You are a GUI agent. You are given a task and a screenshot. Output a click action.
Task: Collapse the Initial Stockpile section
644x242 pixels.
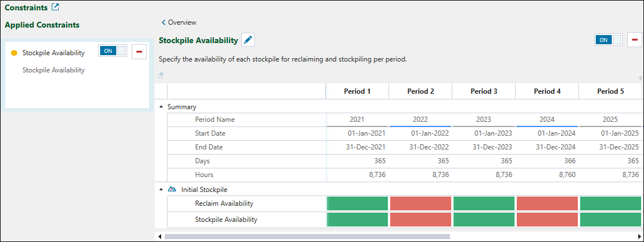[x=161, y=189]
